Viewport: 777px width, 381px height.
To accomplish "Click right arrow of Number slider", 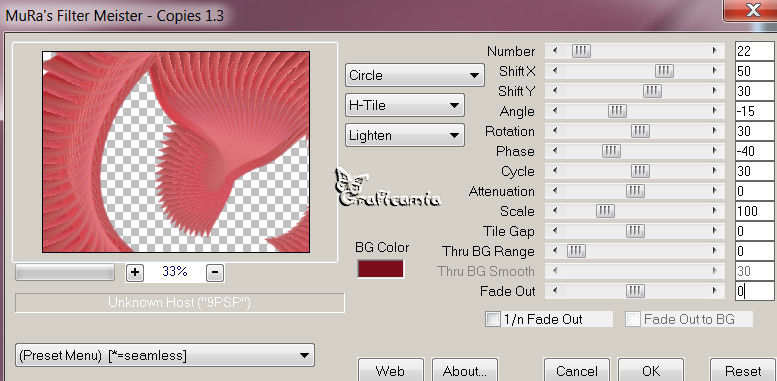I will [715, 51].
